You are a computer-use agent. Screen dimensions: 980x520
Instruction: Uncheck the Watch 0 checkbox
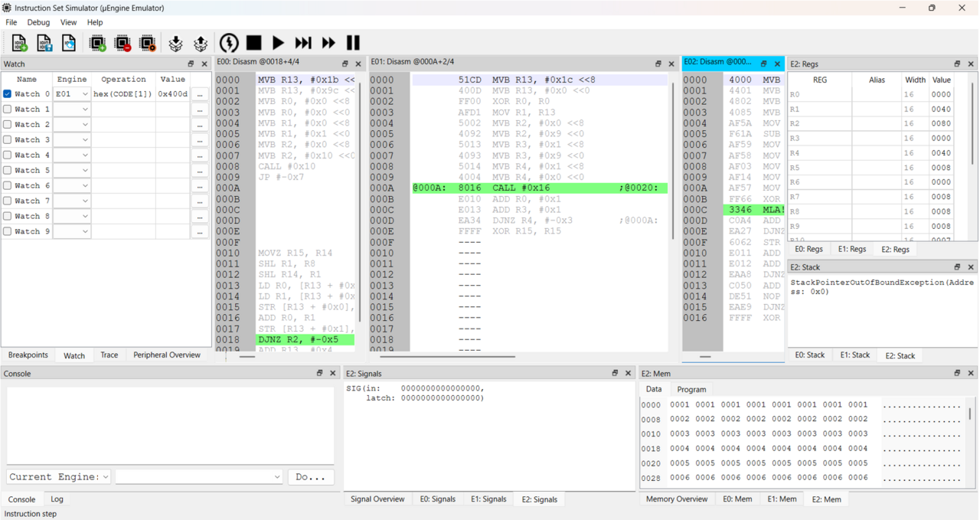click(x=8, y=94)
